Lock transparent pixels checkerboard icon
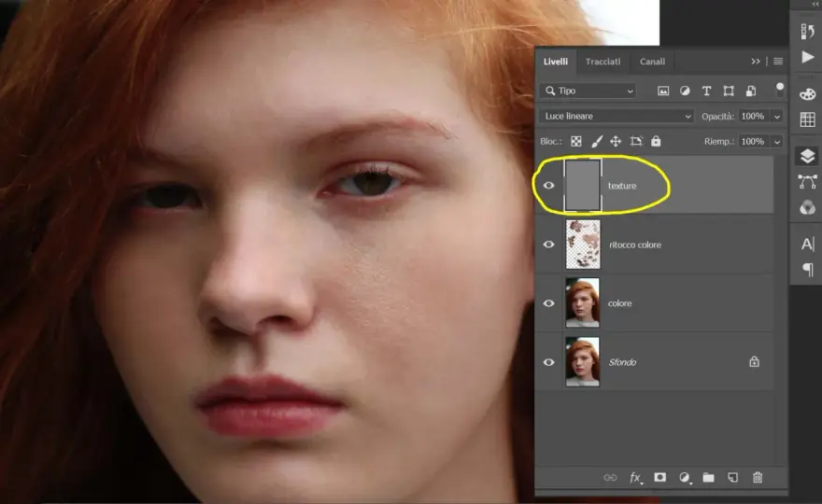 click(x=576, y=142)
